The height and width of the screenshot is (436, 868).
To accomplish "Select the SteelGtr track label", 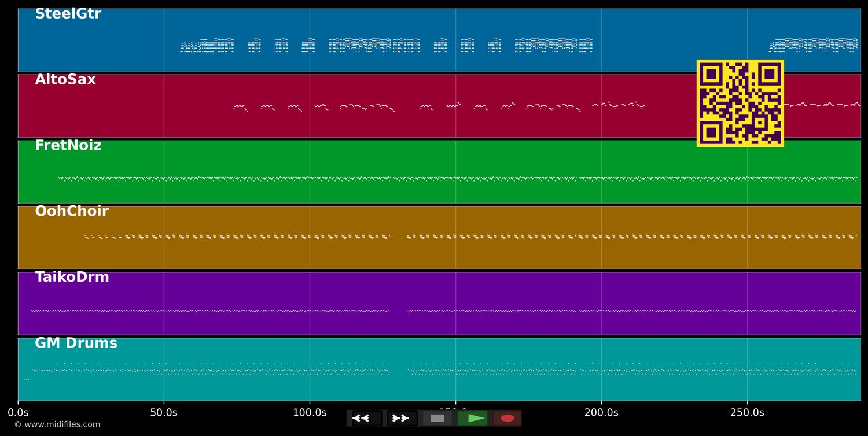I will pyautogui.click(x=68, y=14).
